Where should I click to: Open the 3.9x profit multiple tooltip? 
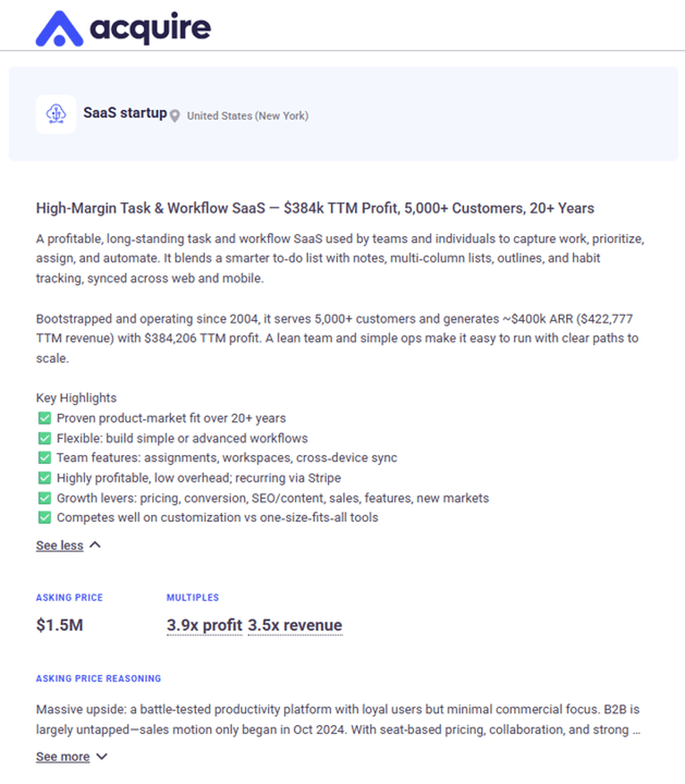[x=204, y=625]
